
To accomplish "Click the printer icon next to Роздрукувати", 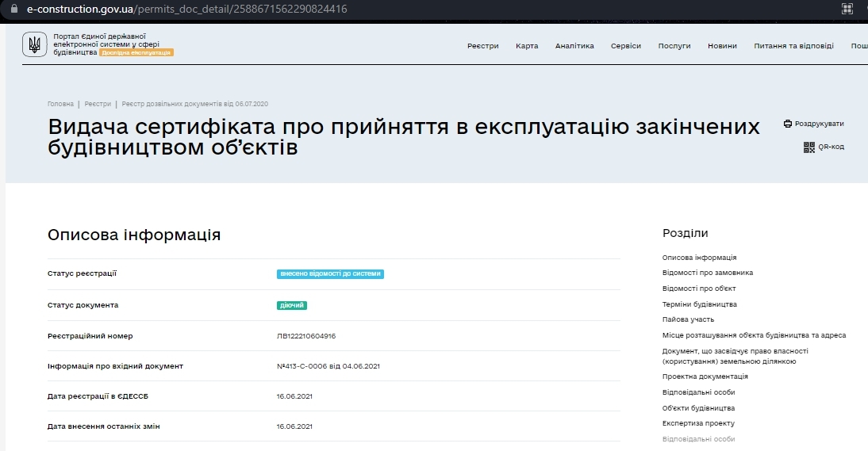I will pos(788,124).
